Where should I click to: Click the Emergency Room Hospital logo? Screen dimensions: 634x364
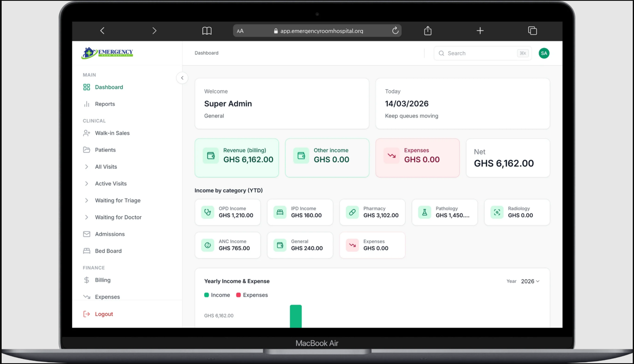click(108, 53)
